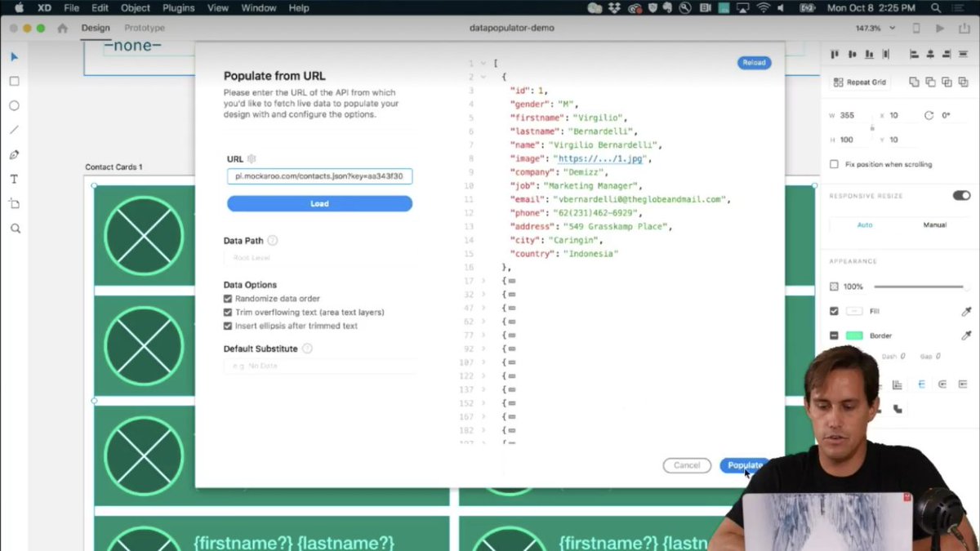This screenshot has width=980, height=551.
Task: Uncheck Insert ellipsis after trimmed text
Action: (228, 326)
